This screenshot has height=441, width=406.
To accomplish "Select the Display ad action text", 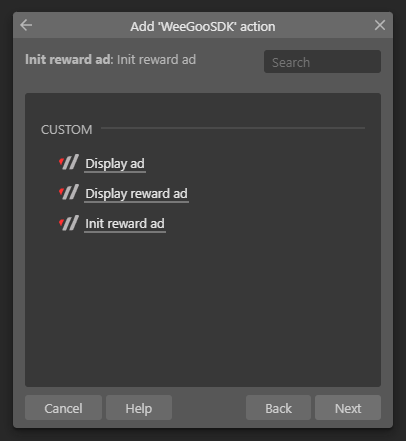I will (x=115, y=164).
